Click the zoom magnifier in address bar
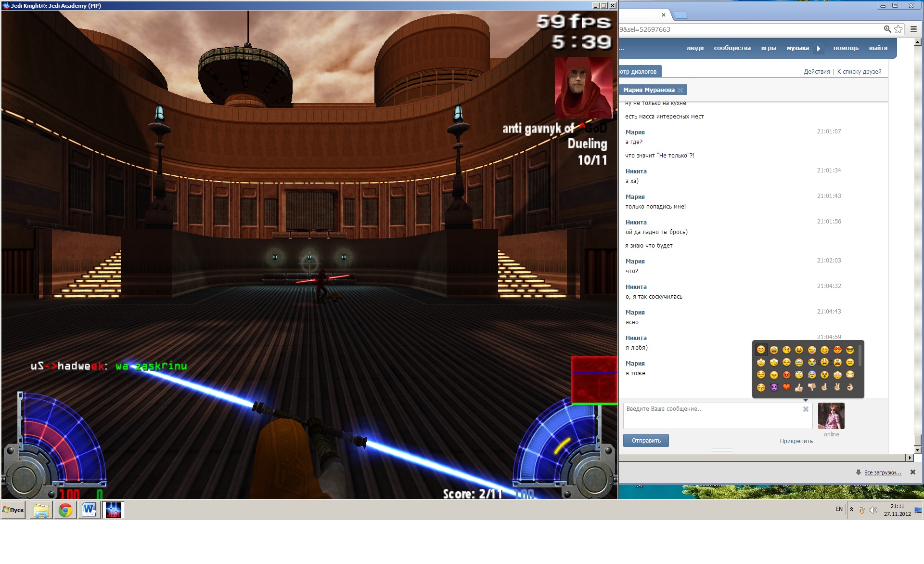Image resolution: width=924 pixels, height=564 pixels. click(887, 29)
